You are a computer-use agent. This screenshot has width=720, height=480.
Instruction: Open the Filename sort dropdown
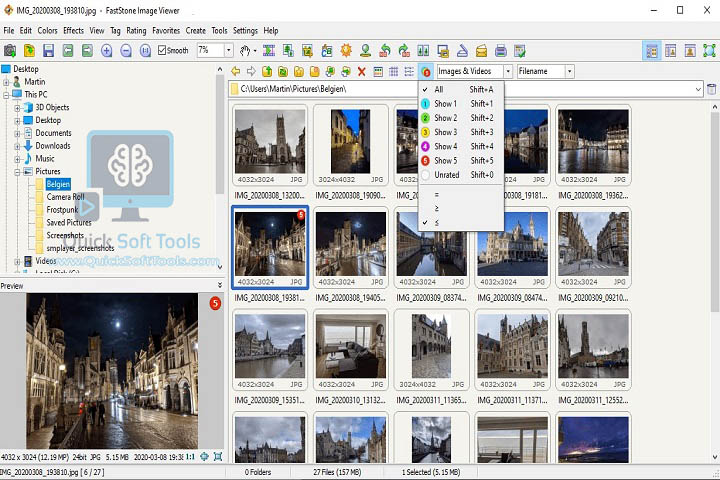[x=569, y=71]
